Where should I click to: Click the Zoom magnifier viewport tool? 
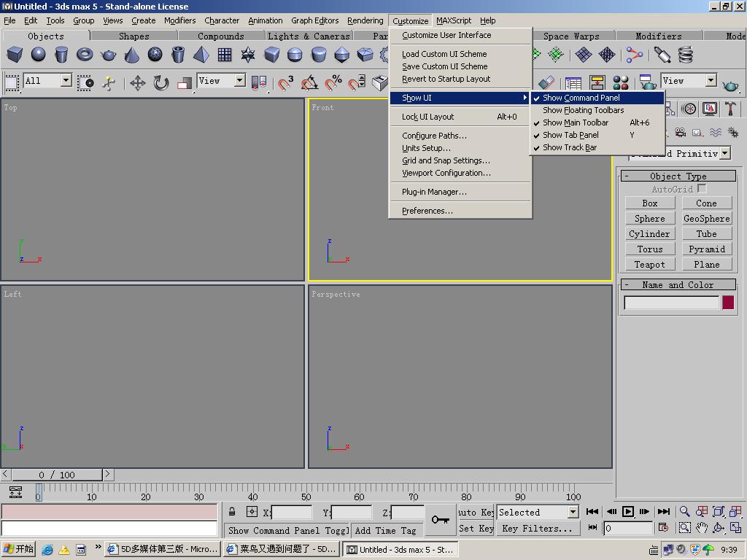click(x=684, y=511)
